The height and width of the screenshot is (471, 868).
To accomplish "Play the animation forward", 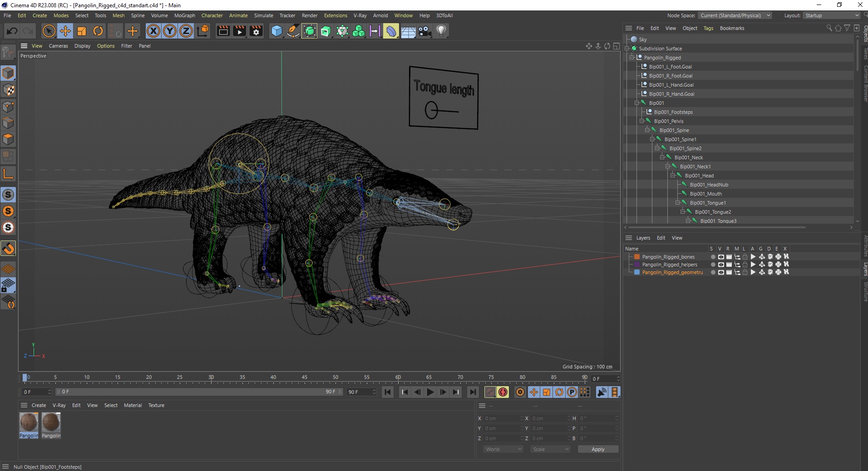I will pyautogui.click(x=430, y=392).
